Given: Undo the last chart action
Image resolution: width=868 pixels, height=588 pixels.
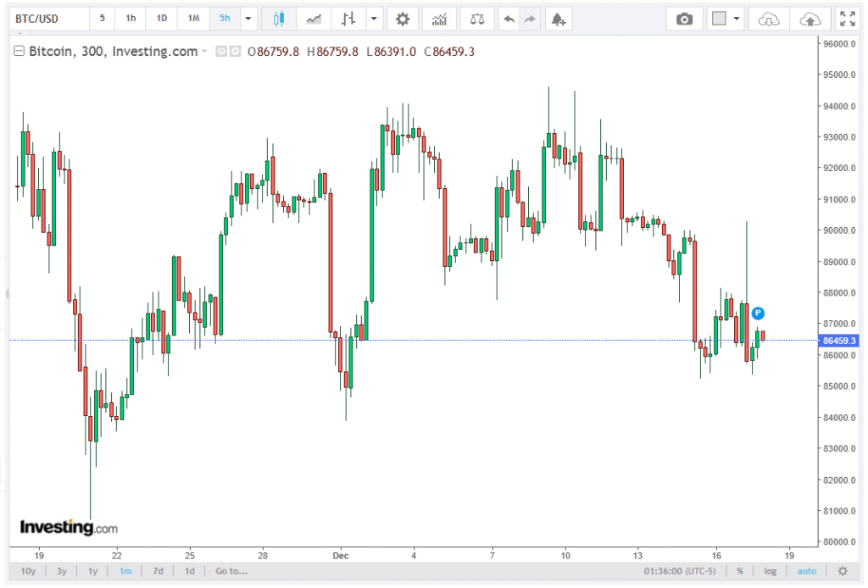Looking at the screenshot, I should 508,19.
